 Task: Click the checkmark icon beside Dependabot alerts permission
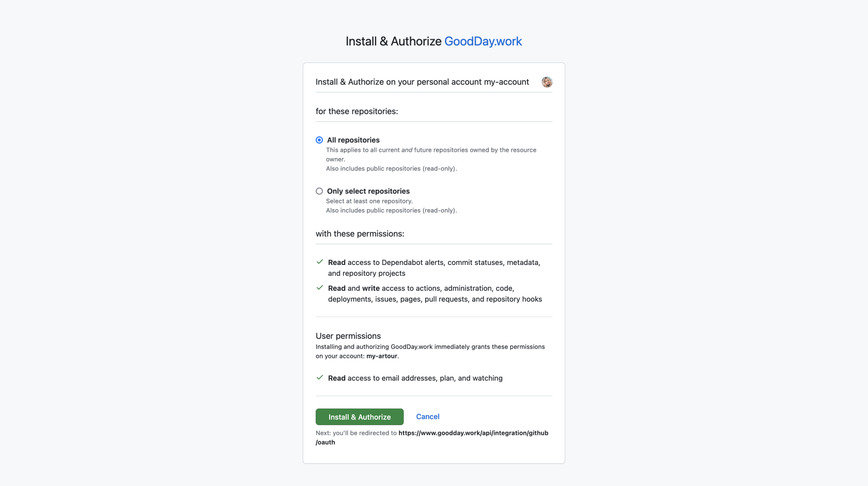(320, 262)
